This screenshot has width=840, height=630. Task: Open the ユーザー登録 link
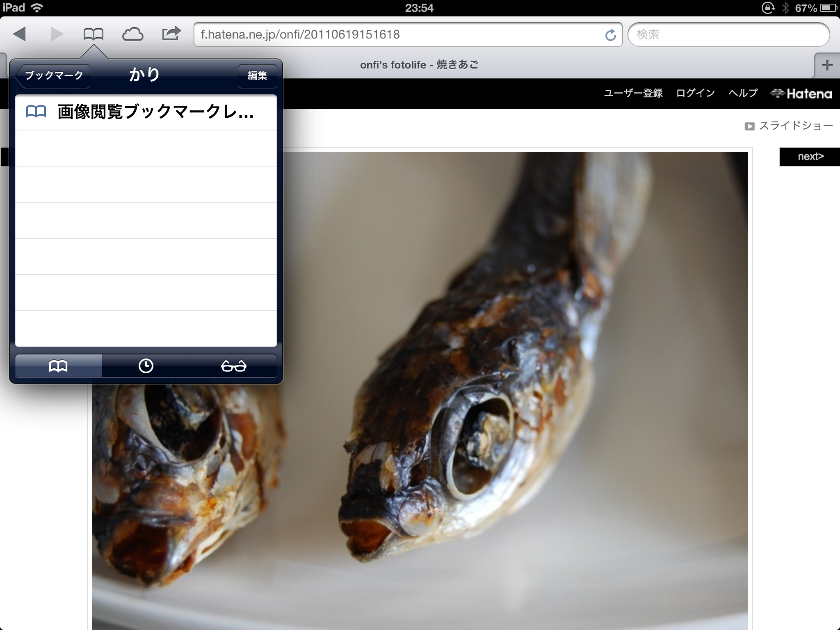coord(633,93)
